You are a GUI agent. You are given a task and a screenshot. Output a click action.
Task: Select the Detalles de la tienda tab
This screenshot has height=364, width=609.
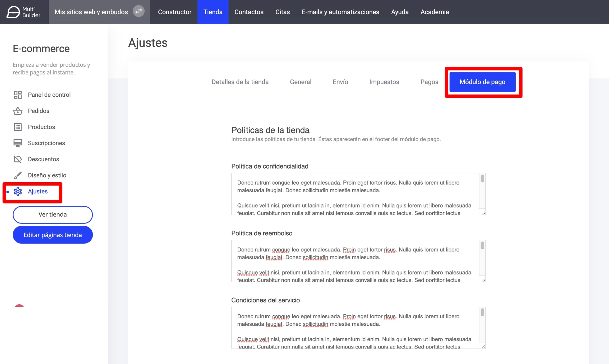pyautogui.click(x=240, y=82)
